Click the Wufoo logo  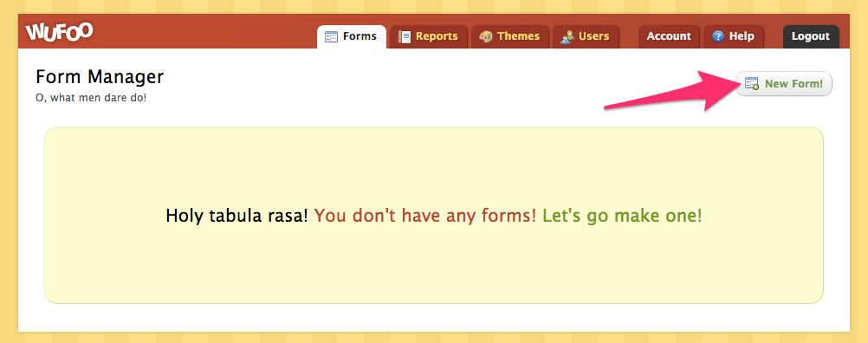59,32
